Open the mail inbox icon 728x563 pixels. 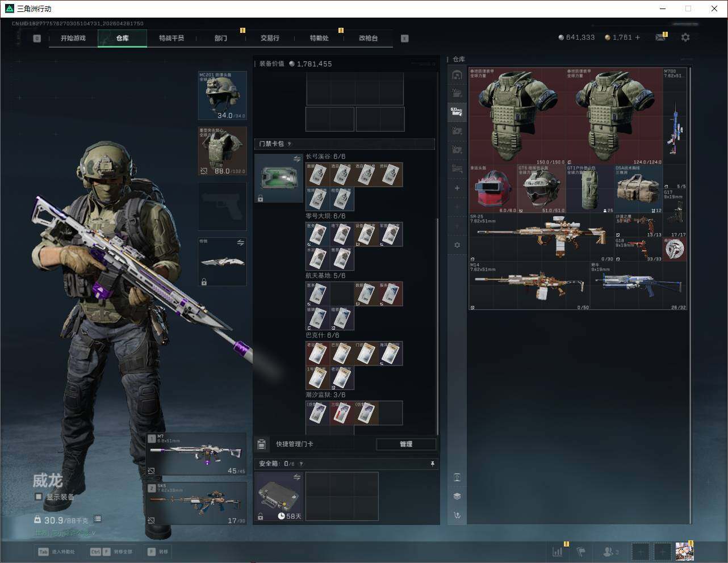pos(660,37)
